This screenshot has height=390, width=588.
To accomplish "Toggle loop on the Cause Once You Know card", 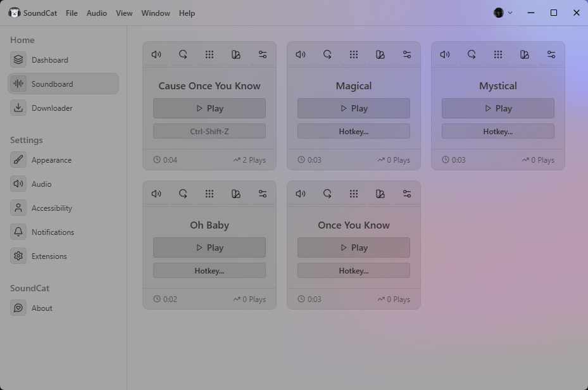I will tap(183, 54).
